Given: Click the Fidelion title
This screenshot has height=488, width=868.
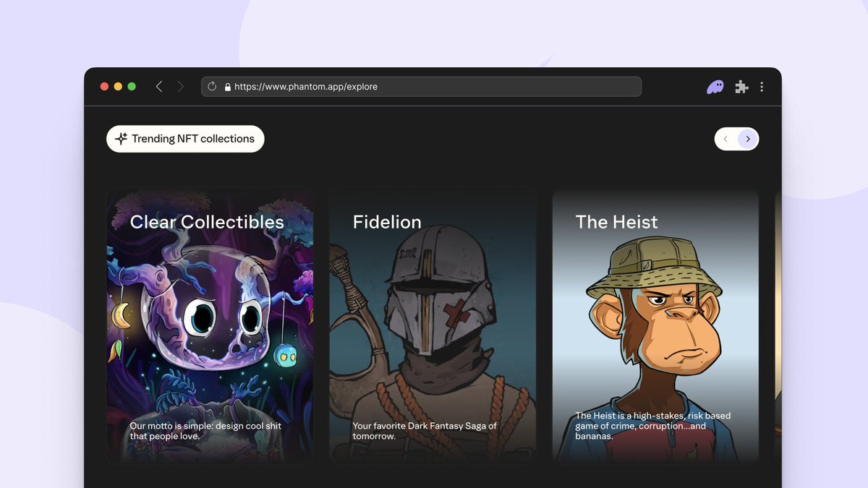Looking at the screenshot, I should point(387,222).
